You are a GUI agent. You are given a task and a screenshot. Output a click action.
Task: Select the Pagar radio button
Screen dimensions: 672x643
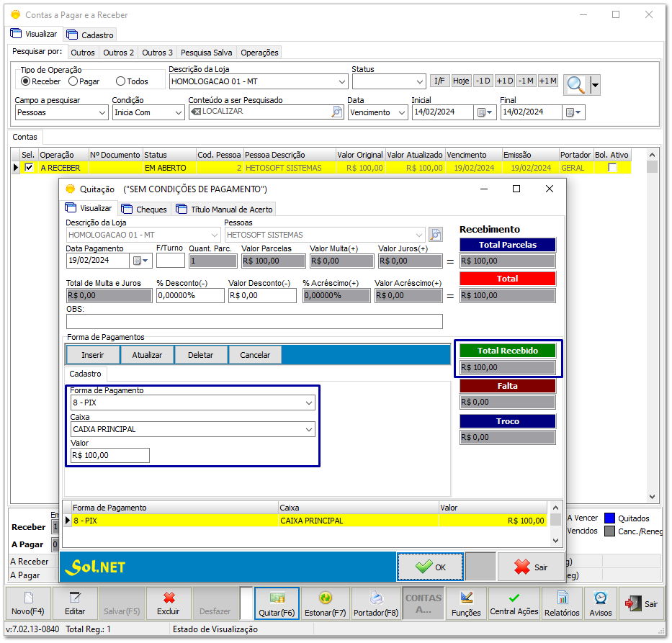pyautogui.click(x=74, y=81)
